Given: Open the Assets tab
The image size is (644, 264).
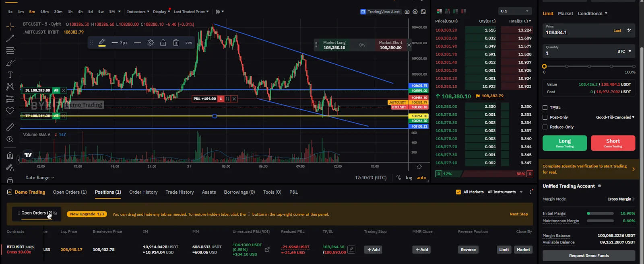Looking at the screenshot, I should click(x=209, y=192).
